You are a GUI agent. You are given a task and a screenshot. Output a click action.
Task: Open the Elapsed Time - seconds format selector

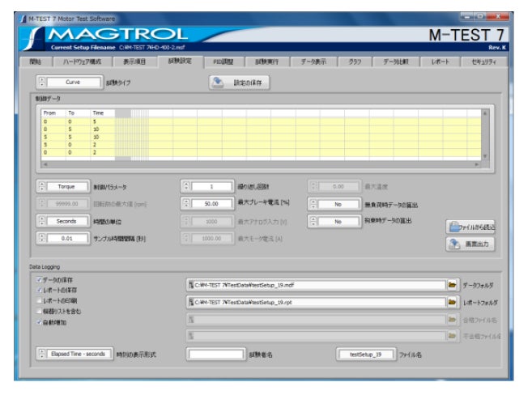pos(74,354)
